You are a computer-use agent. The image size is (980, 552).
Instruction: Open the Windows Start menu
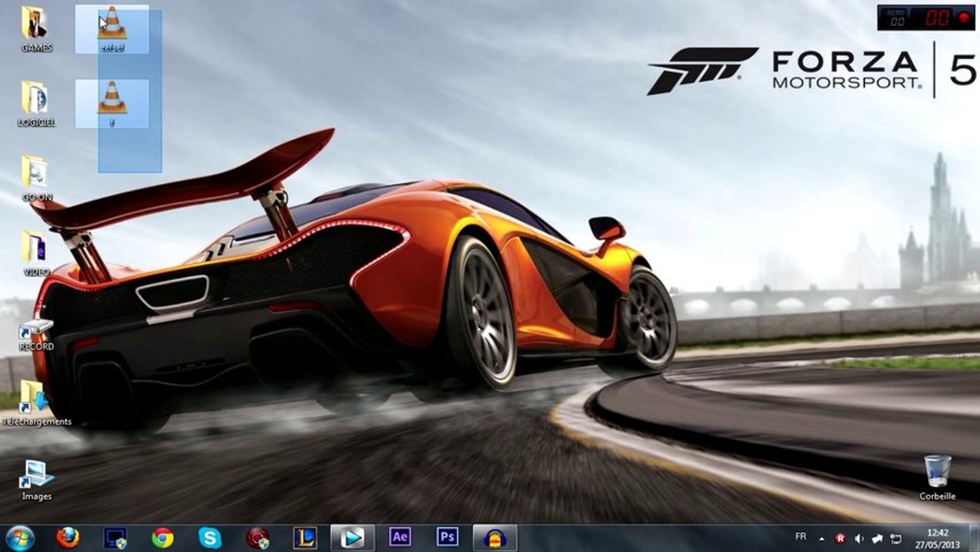[19, 537]
